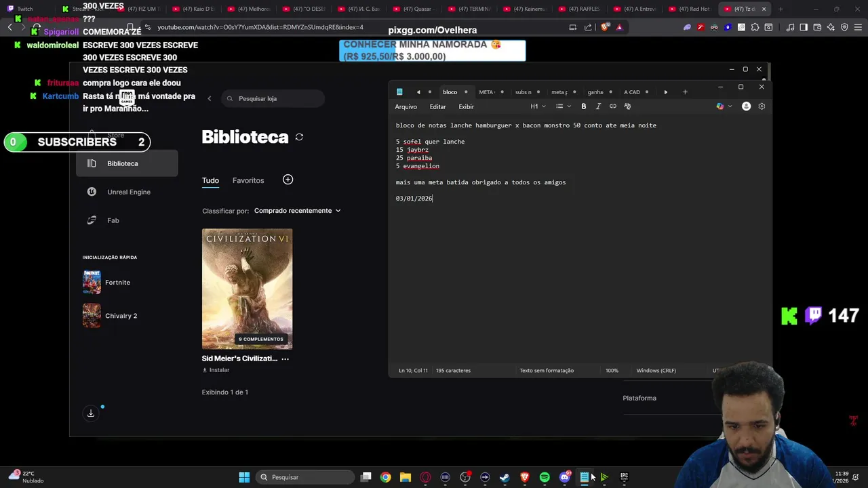The image size is (868, 488).
Task: Open the downloads icon in Epic launcher sidebar
Action: pos(91,413)
